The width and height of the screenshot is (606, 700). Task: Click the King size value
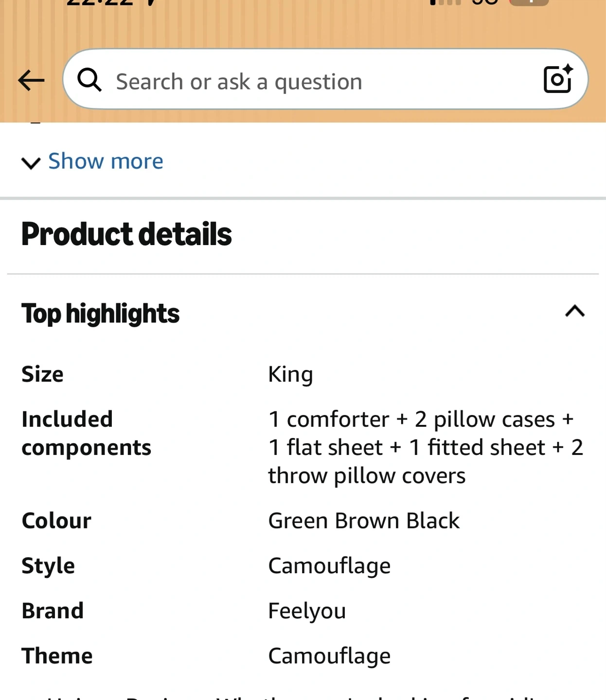pyautogui.click(x=290, y=375)
